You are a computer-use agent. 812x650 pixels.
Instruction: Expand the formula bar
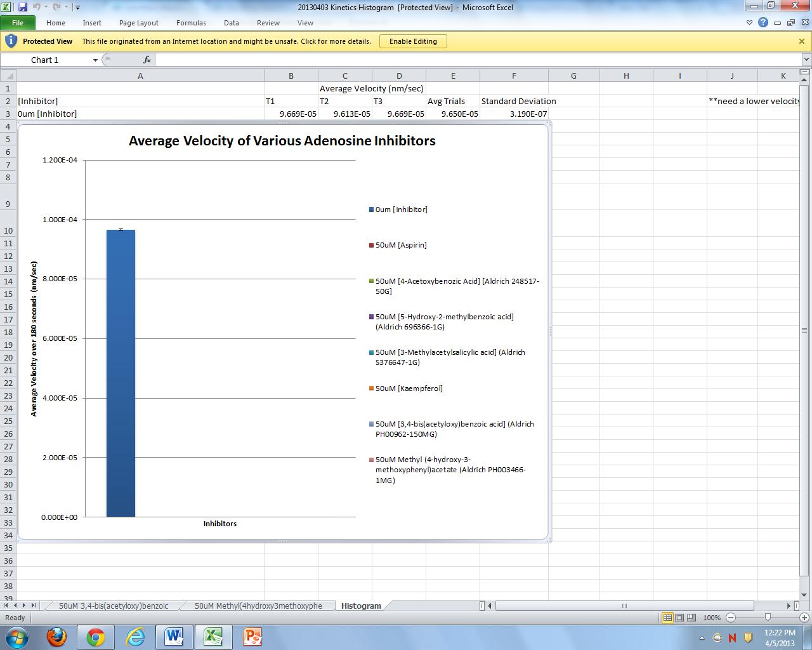pyautogui.click(x=806, y=60)
